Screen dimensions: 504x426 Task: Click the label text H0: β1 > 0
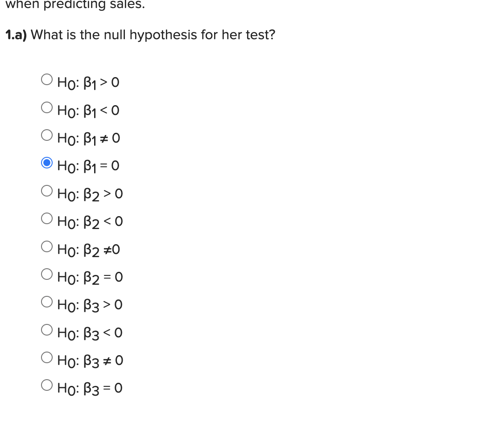[x=88, y=82]
